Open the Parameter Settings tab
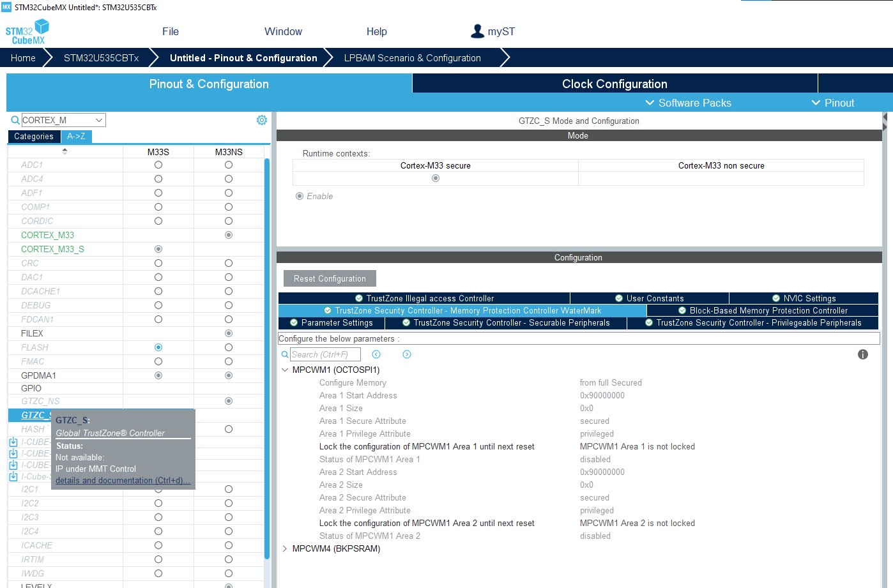 pos(331,322)
